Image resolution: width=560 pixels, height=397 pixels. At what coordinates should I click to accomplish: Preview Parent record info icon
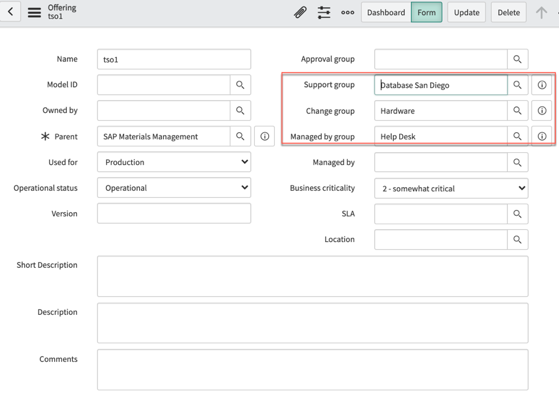click(265, 136)
